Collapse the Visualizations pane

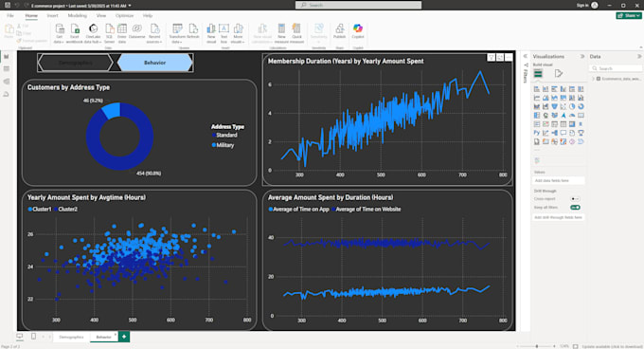tap(582, 56)
